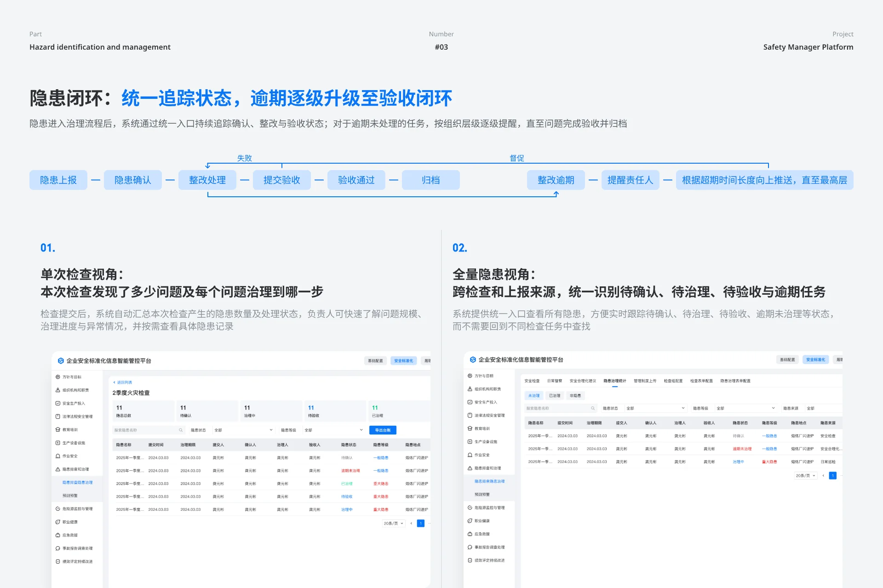Click the 隐患排查和治理 warning icon in mockup 01
Viewport: 883px width, 588px height.
58,469
